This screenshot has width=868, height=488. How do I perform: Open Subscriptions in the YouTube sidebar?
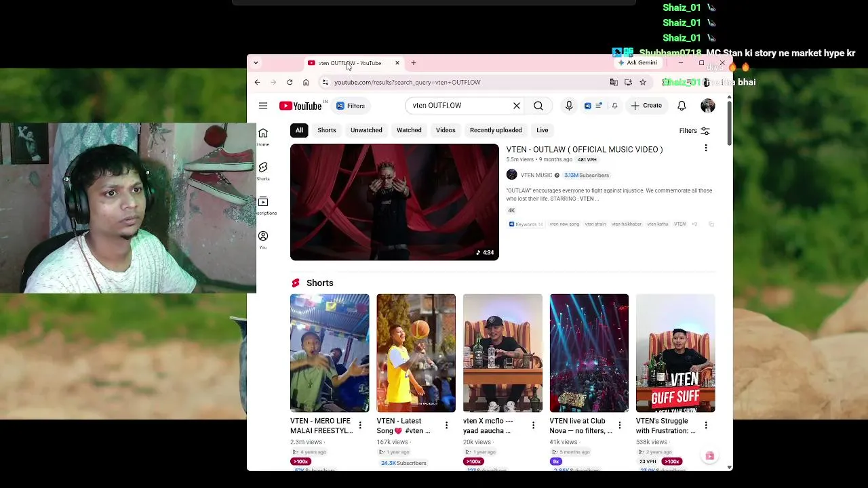tap(264, 205)
